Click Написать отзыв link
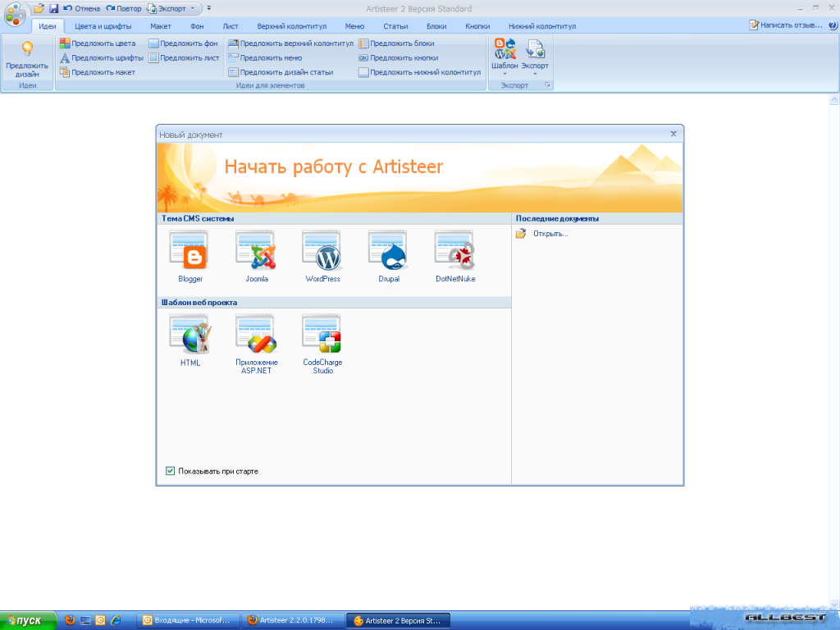 (x=785, y=25)
